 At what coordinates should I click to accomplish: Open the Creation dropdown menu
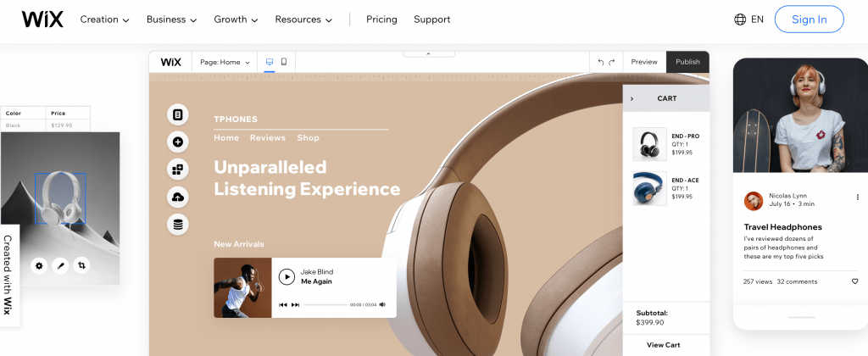coord(104,19)
